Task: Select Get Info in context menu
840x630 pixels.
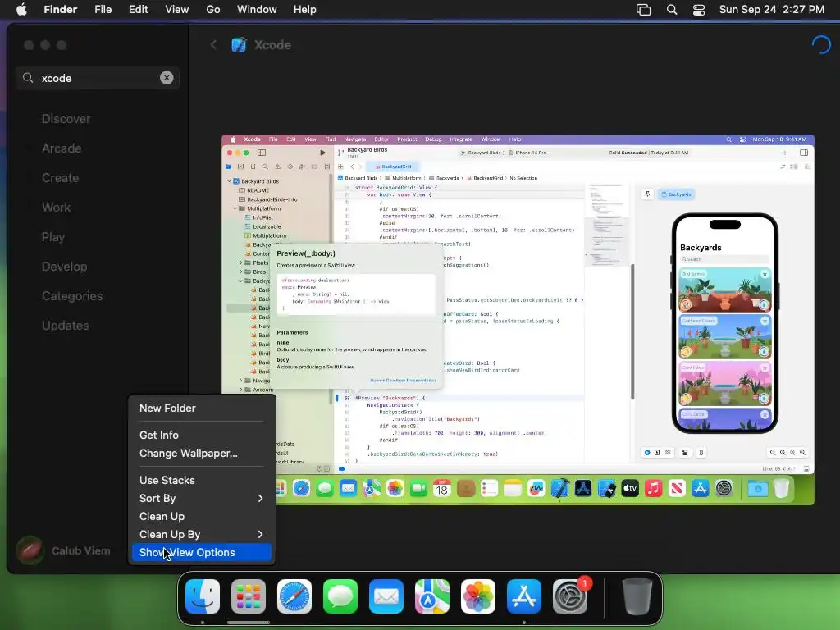Action: click(202, 435)
